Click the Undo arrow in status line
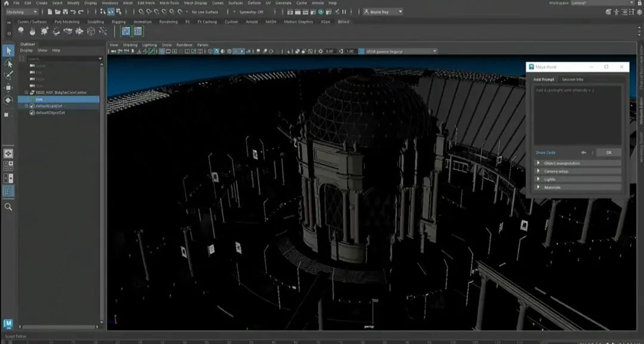 point(73,11)
